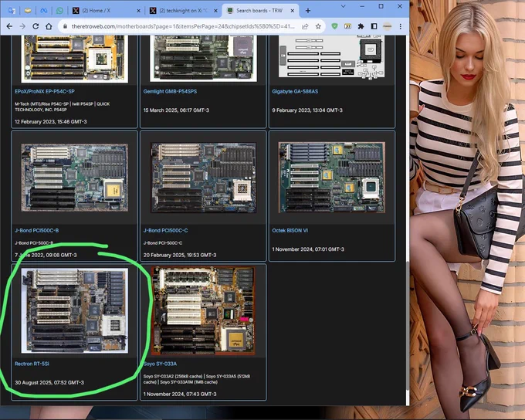The width and height of the screenshot is (525, 420).
Task: Reload the current page
Action: [x=36, y=26]
